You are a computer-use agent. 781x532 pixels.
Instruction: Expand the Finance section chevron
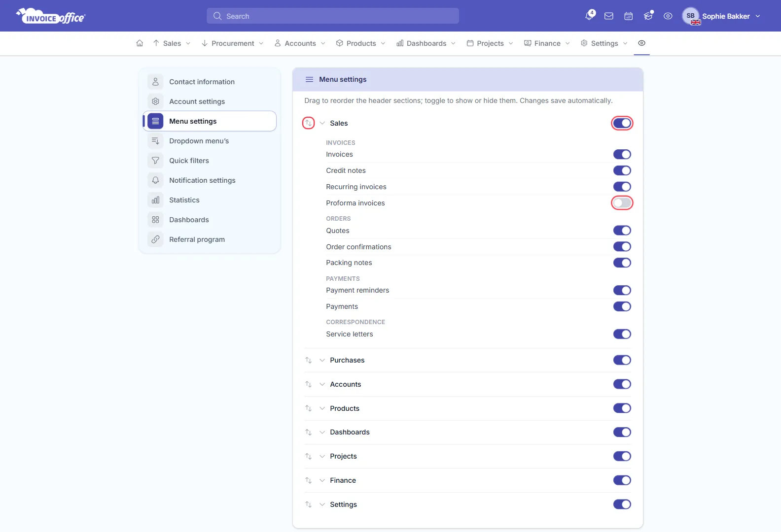tap(322, 480)
